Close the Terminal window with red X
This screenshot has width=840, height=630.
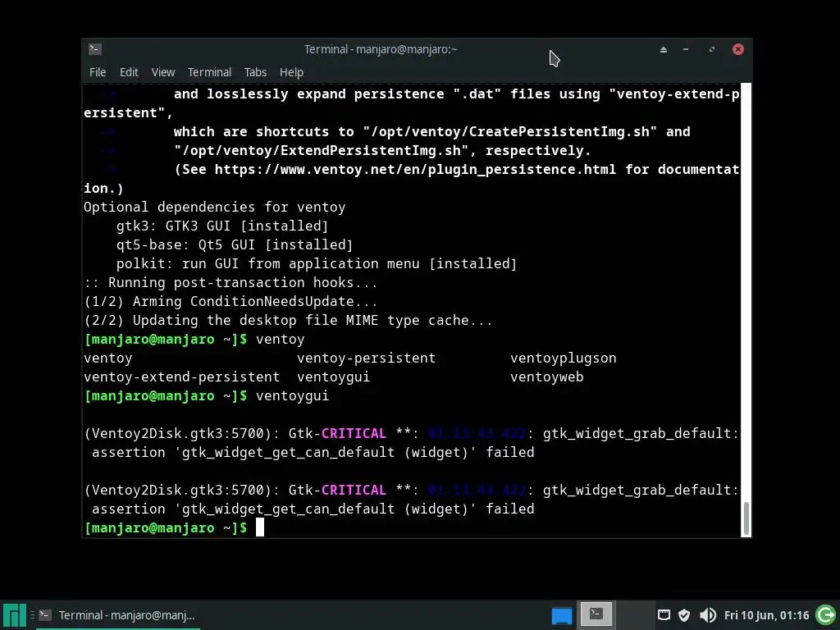[737, 49]
